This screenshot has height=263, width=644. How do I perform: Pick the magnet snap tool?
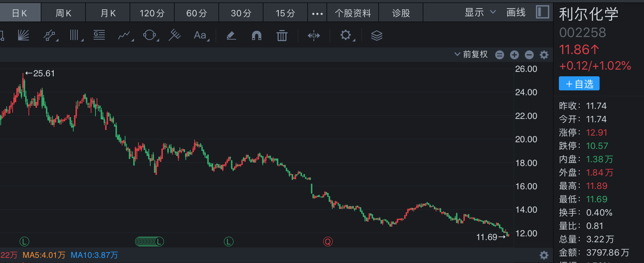pyautogui.click(x=256, y=36)
